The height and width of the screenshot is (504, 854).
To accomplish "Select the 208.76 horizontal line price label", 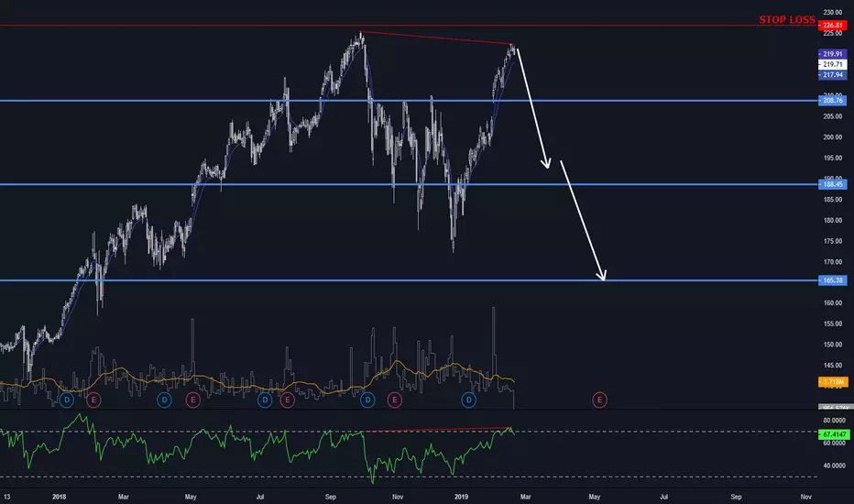I will point(833,100).
